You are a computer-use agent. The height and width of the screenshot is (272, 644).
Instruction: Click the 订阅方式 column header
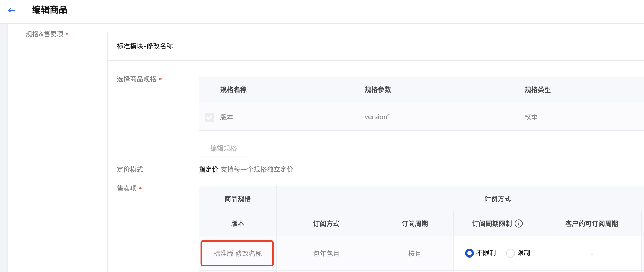click(326, 224)
